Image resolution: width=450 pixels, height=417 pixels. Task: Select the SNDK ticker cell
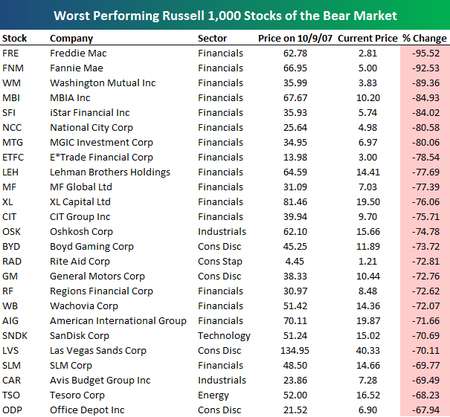click(15, 336)
